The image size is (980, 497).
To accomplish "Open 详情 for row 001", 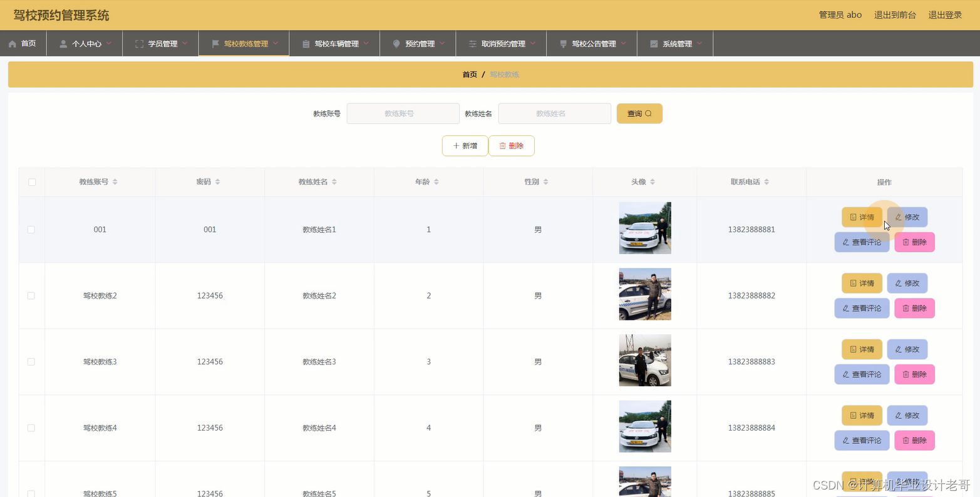I will point(862,217).
